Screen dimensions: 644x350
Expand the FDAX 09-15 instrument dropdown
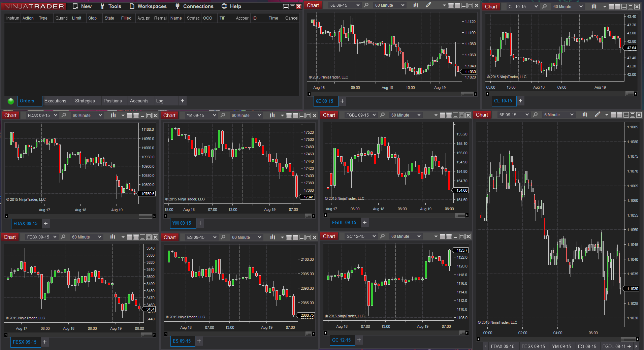[56, 115]
